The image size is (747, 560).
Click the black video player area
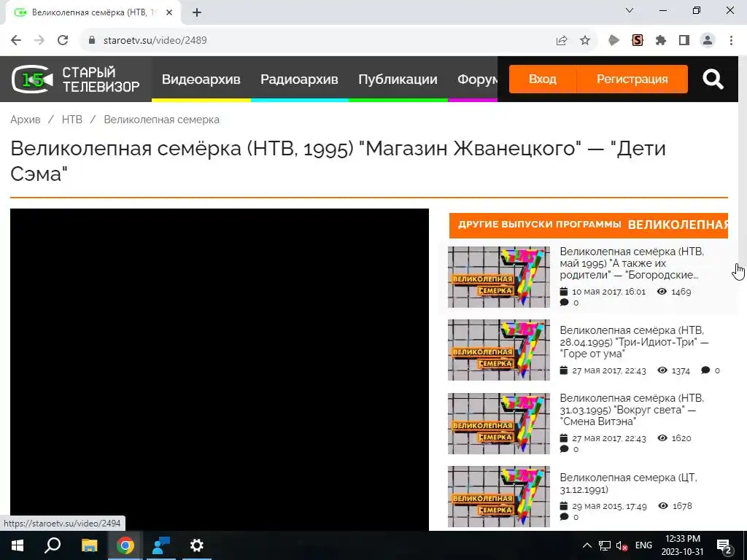pos(219,370)
